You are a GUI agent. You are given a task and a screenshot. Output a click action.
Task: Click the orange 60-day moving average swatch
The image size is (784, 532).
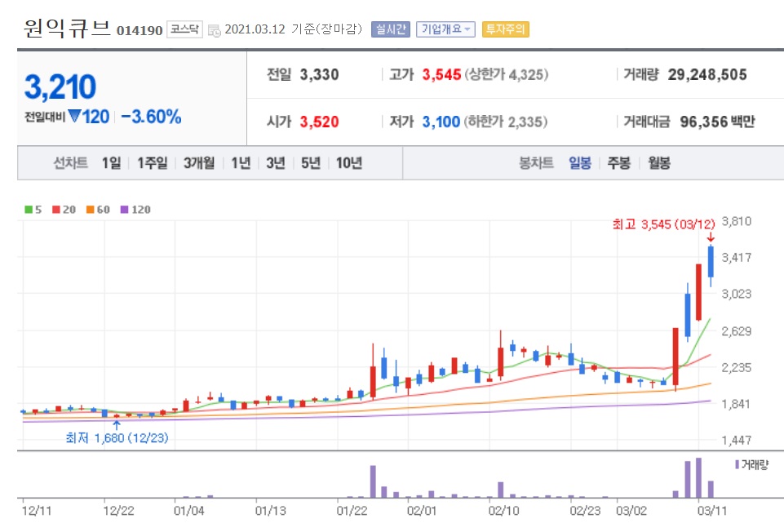(x=90, y=210)
